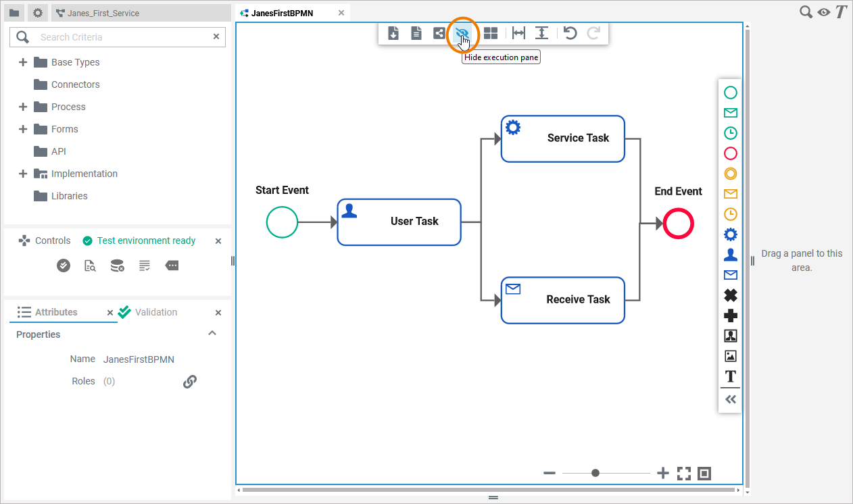The image size is (853, 504).
Task: Expand the Forms folder in tree
Action: pos(23,129)
